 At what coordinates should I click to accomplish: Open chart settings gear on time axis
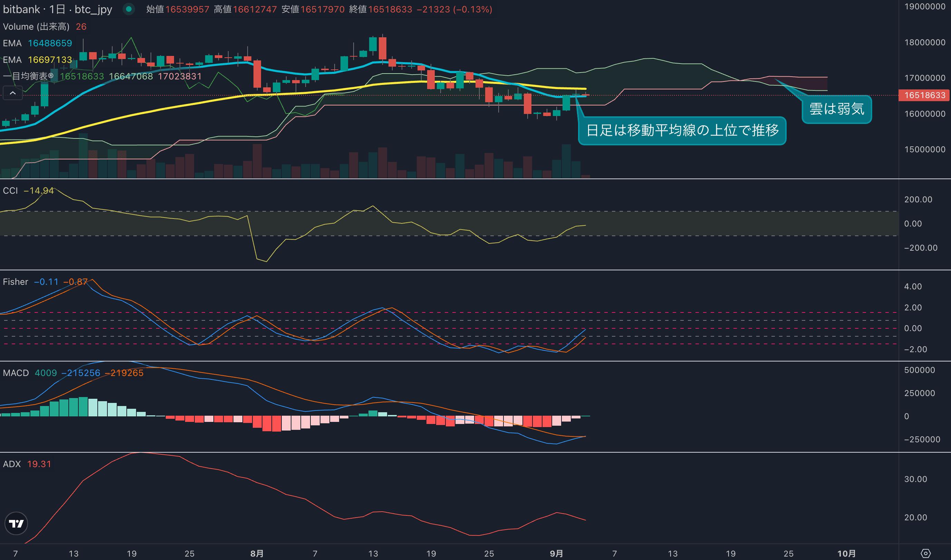pyautogui.click(x=925, y=553)
